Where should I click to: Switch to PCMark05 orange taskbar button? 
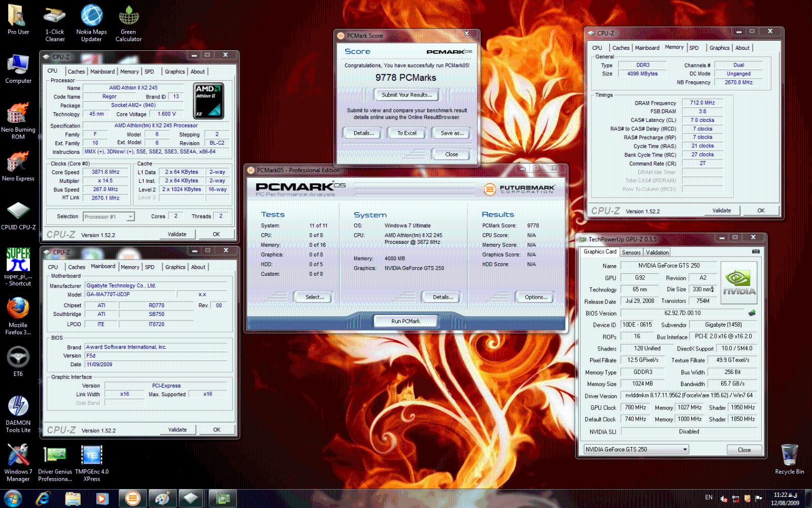click(133, 498)
